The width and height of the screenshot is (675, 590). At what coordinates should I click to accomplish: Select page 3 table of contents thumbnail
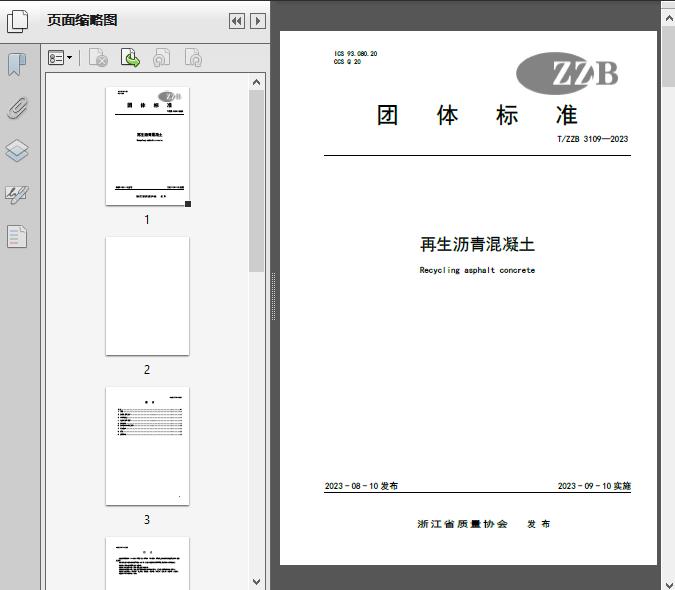coord(147,446)
